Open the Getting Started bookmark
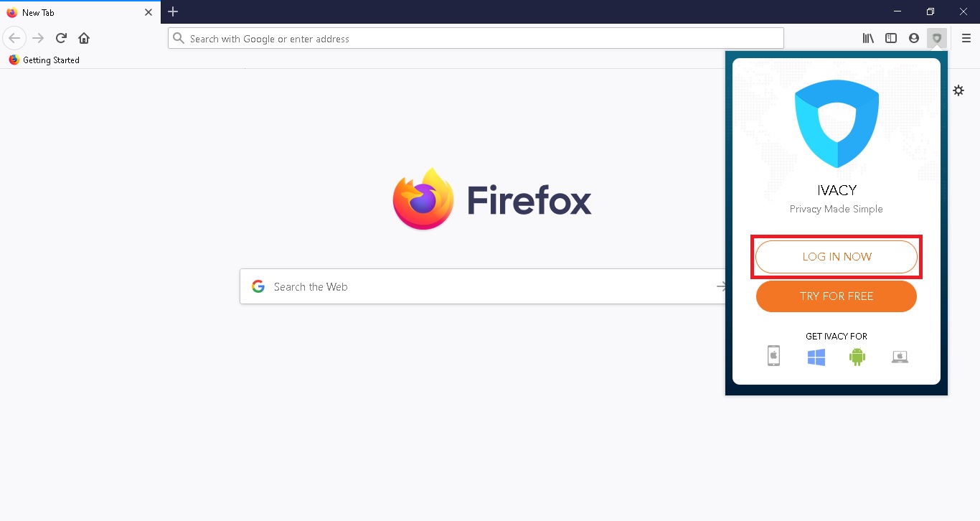 [x=44, y=60]
